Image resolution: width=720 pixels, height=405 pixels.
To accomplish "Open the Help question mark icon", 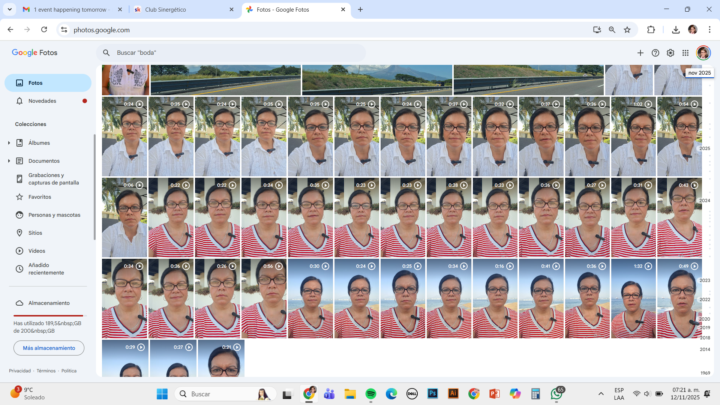I will coord(655,52).
